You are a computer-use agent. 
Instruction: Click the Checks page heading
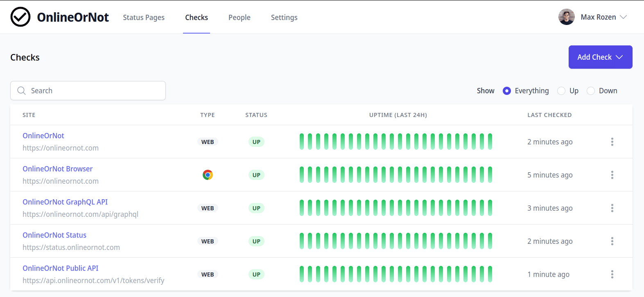tap(25, 57)
